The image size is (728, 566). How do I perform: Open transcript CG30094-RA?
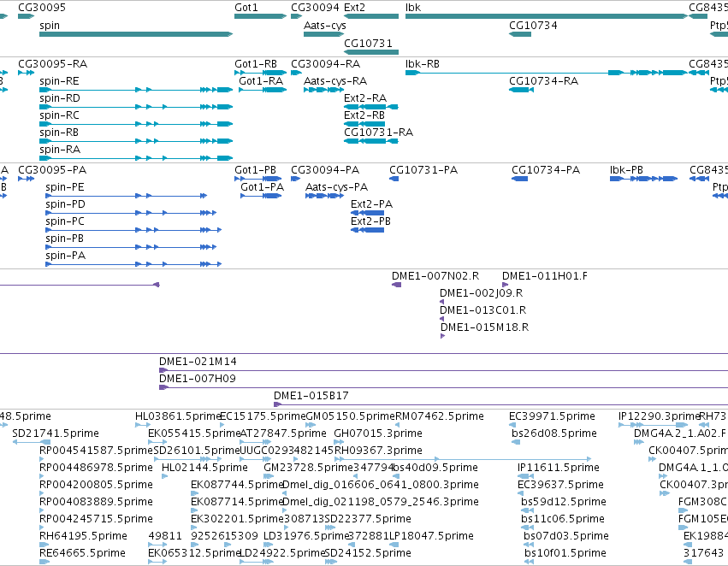click(296, 73)
